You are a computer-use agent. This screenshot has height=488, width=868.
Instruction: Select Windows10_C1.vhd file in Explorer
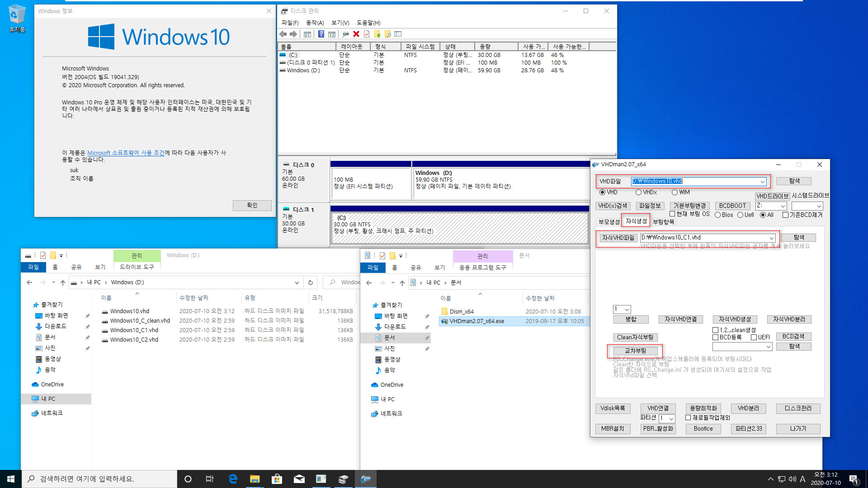pos(134,330)
